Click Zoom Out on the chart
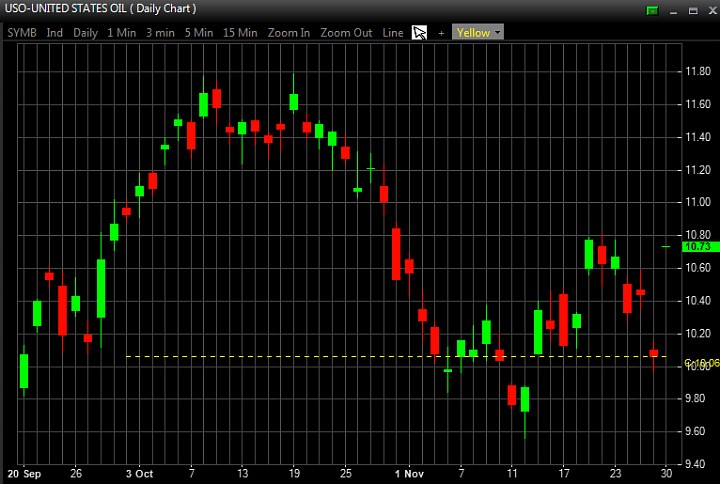 pyautogui.click(x=346, y=33)
